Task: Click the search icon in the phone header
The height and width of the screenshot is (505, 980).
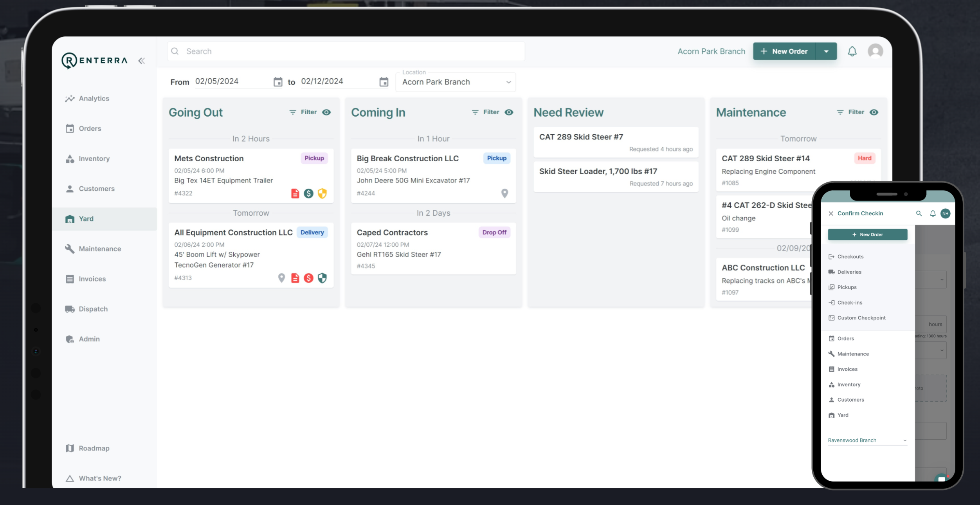Action: (919, 213)
